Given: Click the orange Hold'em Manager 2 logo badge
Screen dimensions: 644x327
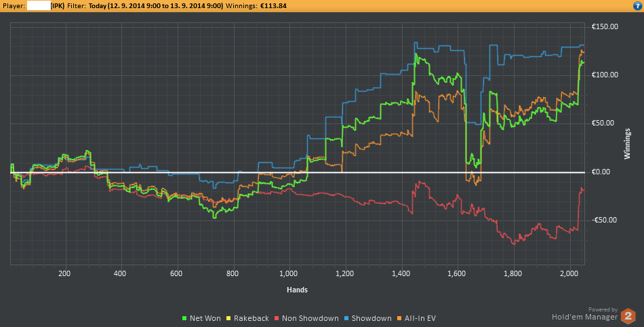Looking at the screenshot, I should pos(628,317).
